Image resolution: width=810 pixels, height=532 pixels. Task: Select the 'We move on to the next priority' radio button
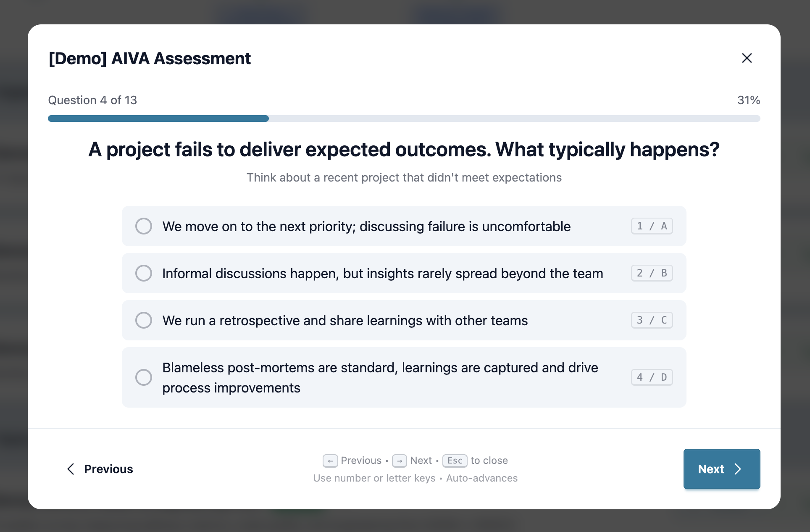click(x=143, y=226)
